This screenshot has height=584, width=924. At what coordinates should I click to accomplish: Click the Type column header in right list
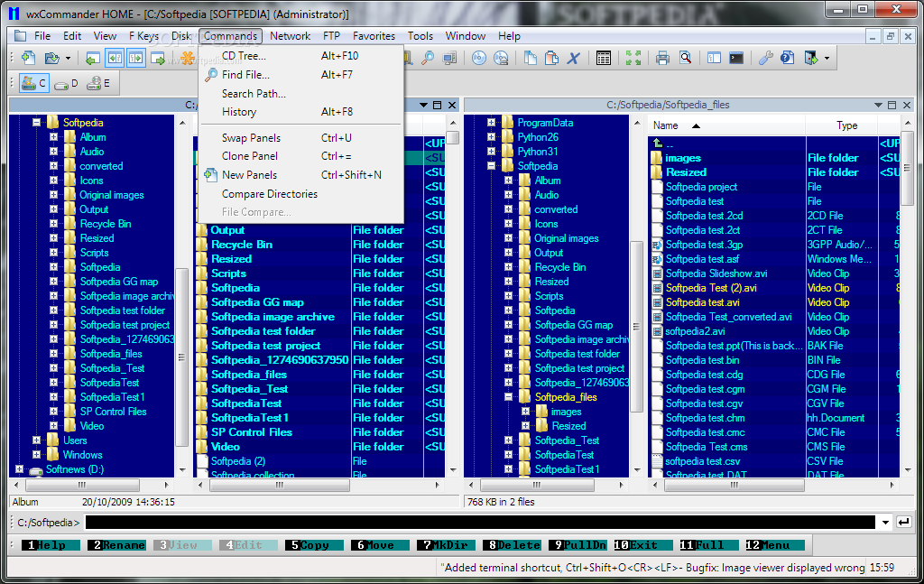point(842,125)
